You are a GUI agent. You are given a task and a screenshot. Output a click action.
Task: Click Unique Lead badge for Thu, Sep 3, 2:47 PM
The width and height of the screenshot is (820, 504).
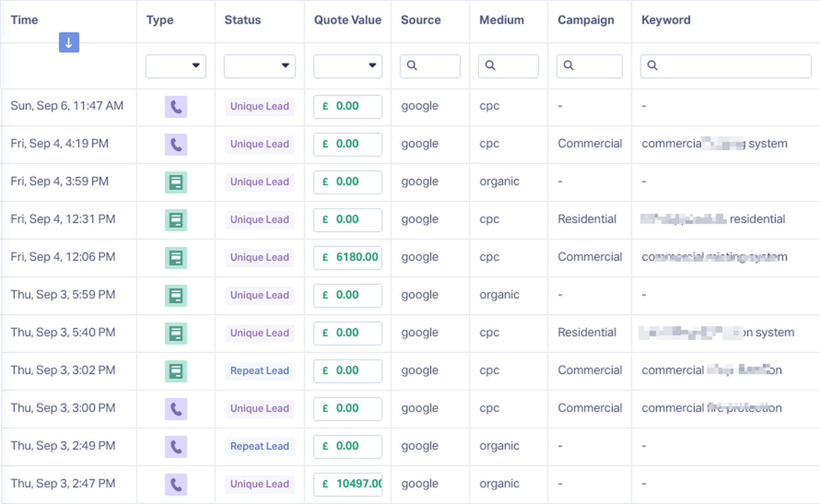pyautogui.click(x=260, y=484)
